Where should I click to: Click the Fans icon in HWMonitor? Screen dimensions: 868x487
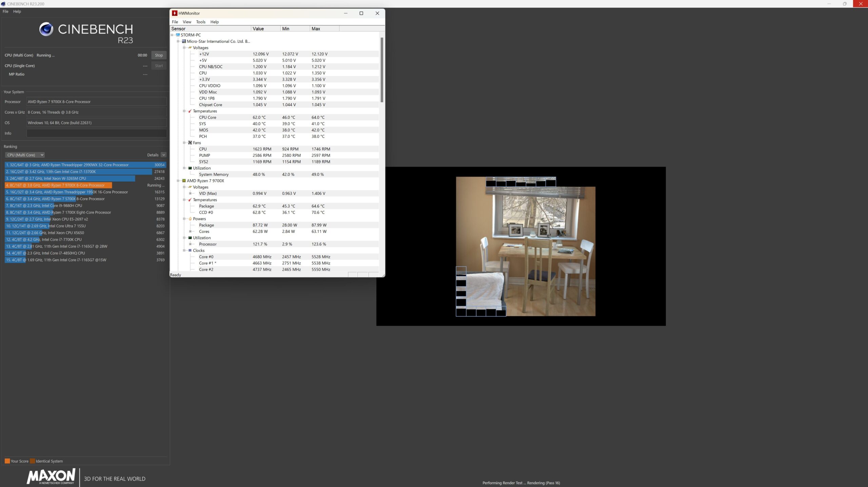190,143
